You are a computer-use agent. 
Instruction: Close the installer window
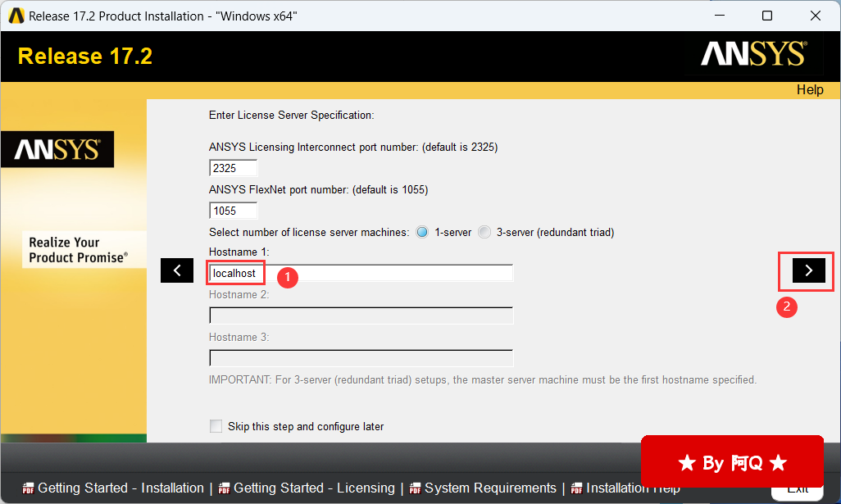(816, 16)
